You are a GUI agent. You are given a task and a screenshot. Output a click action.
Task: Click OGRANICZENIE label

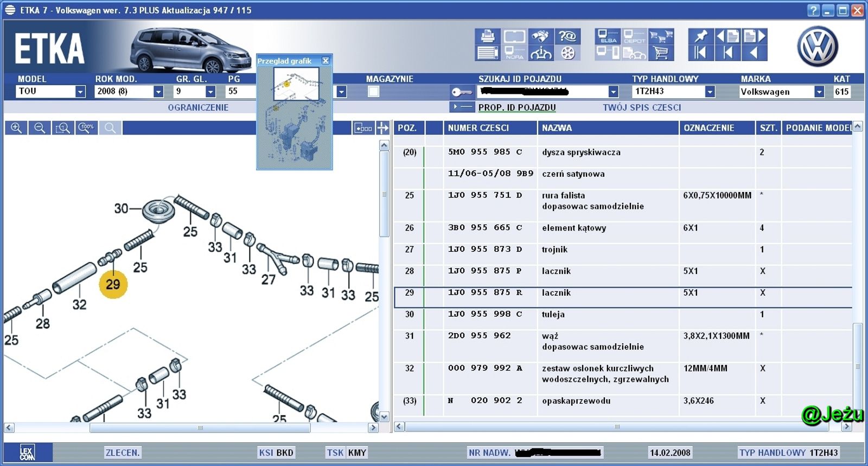(x=198, y=107)
